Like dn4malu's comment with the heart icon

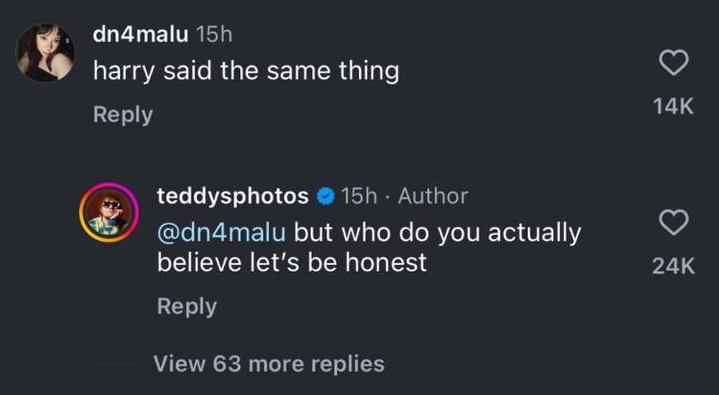point(674,62)
